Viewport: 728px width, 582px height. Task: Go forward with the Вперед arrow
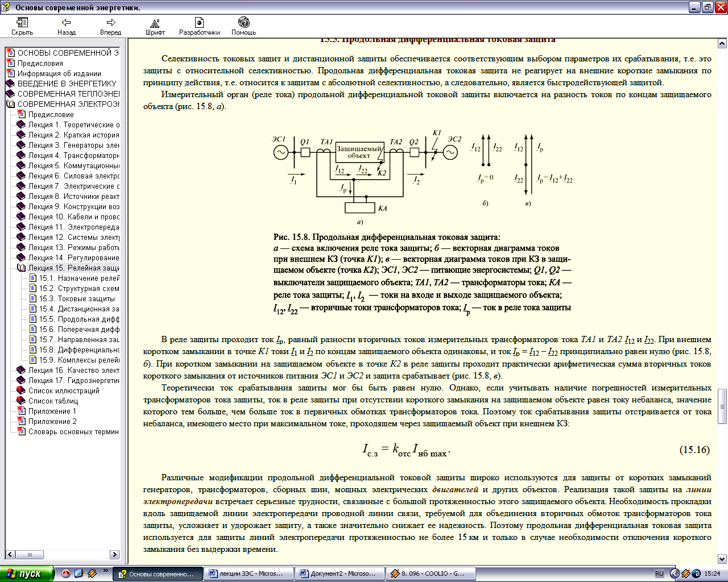click(111, 26)
